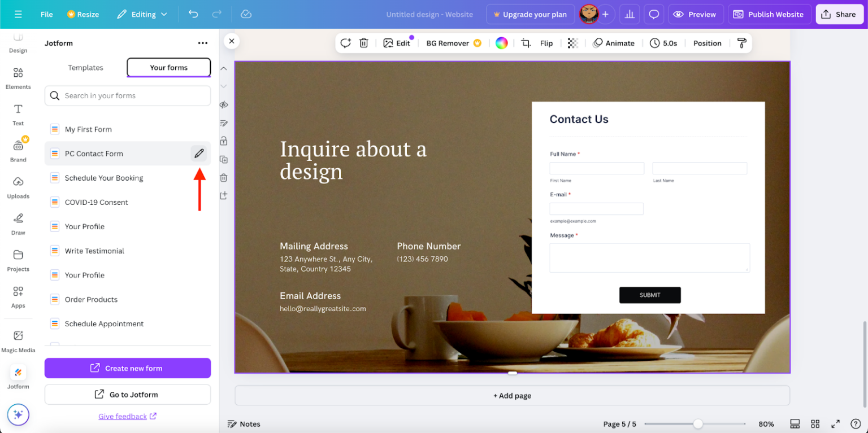The height and width of the screenshot is (433, 868).
Task: Delete the page using the trash icon
Action: (x=223, y=177)
